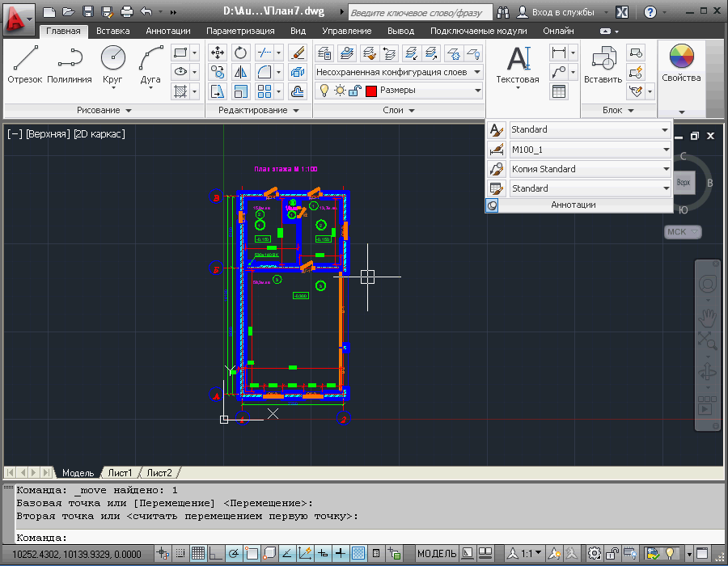Viewport: 728px width, 566px height.
Task: Open the M100_1 dimension style dropdown
Action: [x=590, y=150]
